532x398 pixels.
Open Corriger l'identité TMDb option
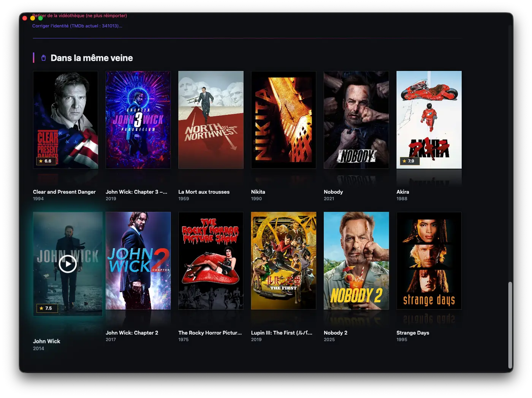point(77,26)
